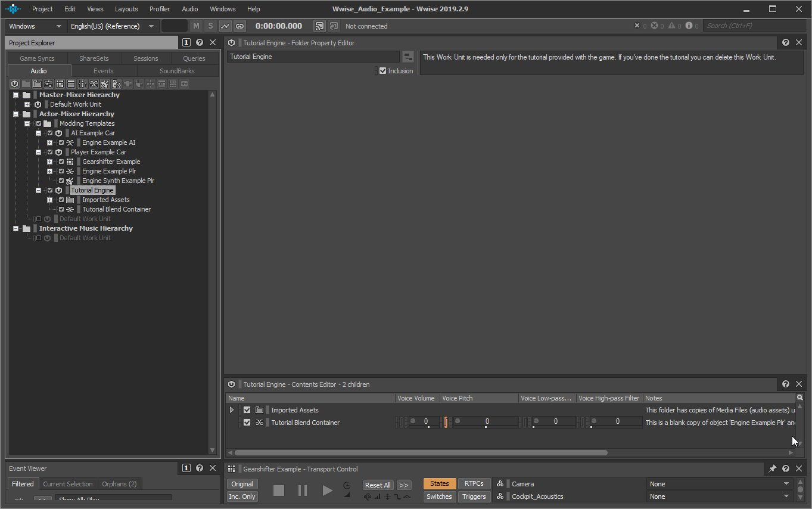Open Contents Editor help icon
The height and width of the screenshot is (509, 812).
786,384
